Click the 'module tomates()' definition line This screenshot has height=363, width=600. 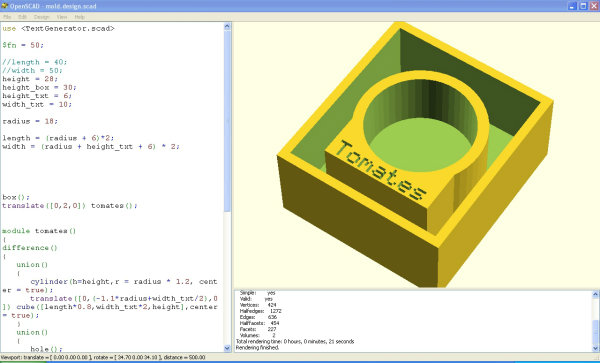39,231
